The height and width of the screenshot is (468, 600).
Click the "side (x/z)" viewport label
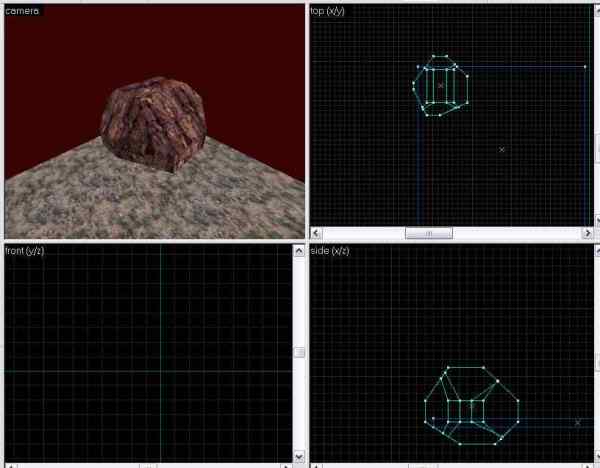[x=331, y=250]
